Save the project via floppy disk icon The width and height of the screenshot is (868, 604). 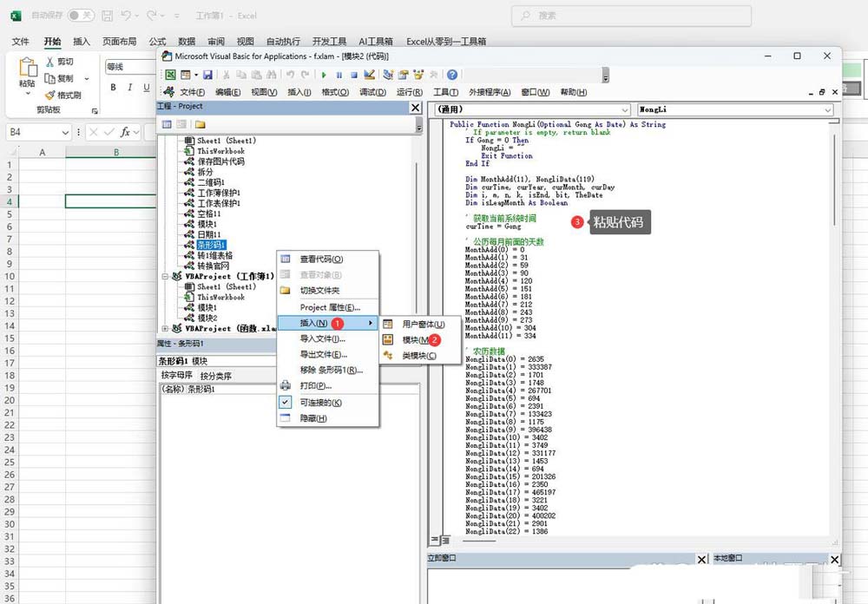(207, 75)
